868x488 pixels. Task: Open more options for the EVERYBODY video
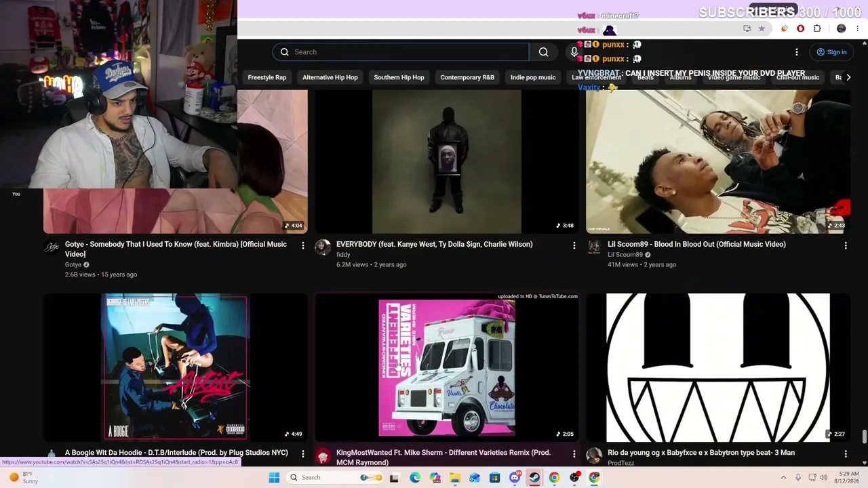point(574,245)
